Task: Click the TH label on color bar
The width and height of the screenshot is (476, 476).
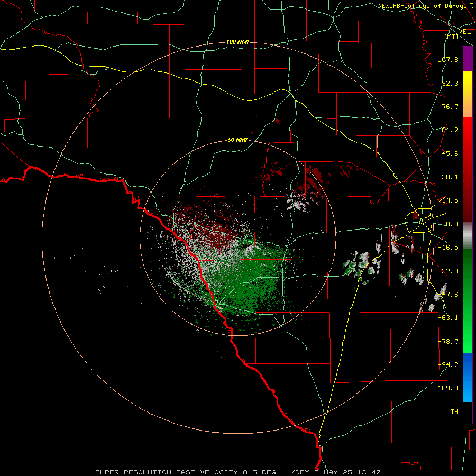Action: pos(454,412)
